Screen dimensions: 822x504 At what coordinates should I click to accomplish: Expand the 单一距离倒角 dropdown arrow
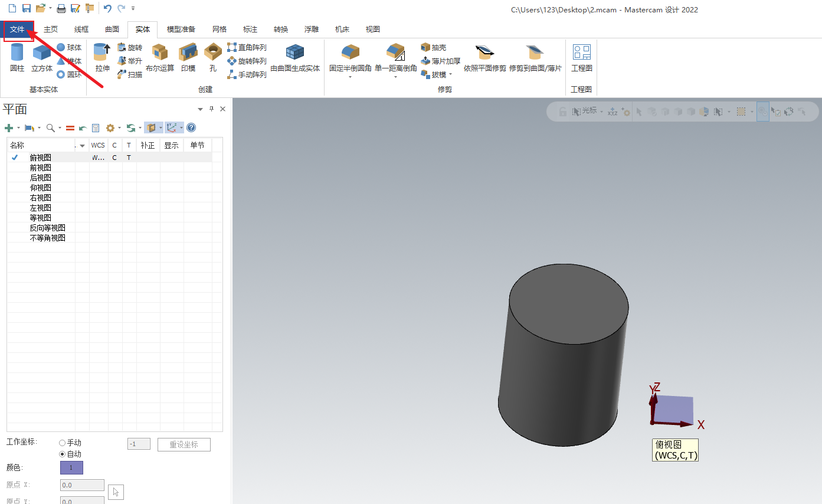click(395, 77)
